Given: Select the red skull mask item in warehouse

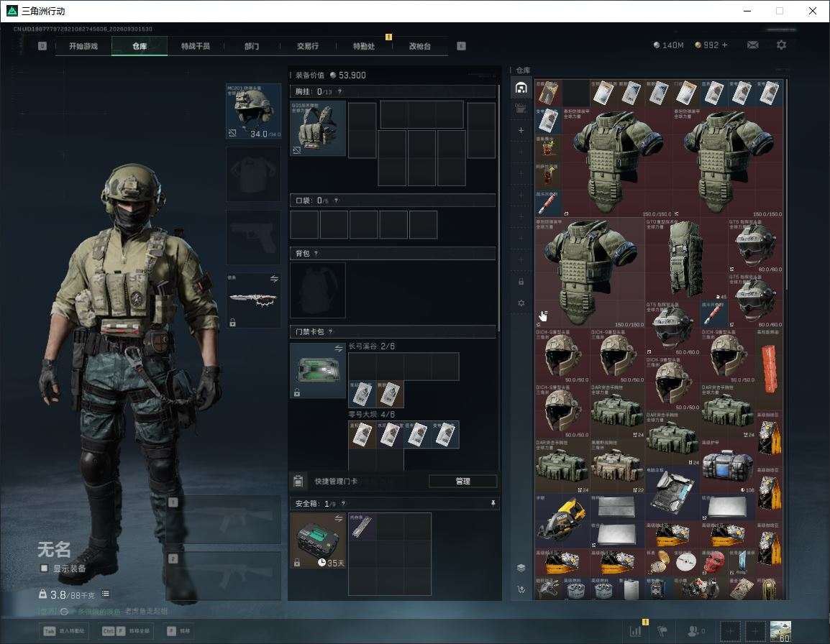Looking at the screenshot, I should 713,562.
